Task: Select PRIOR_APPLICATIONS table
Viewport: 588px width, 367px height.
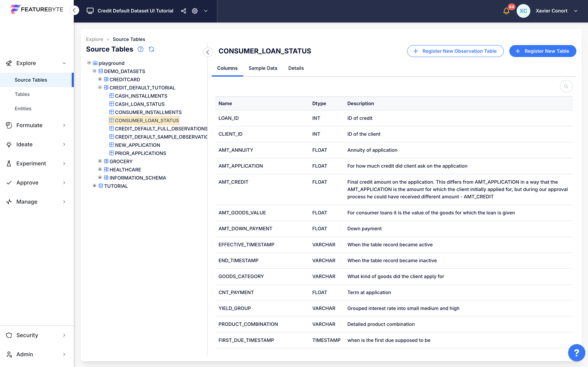Action: click(140, 153)
